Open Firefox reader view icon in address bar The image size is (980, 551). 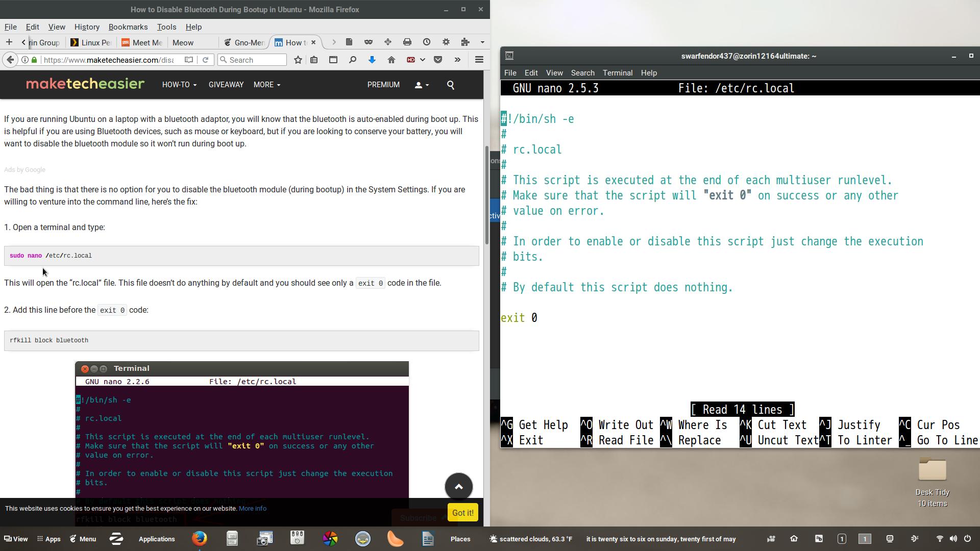(188, 60)
